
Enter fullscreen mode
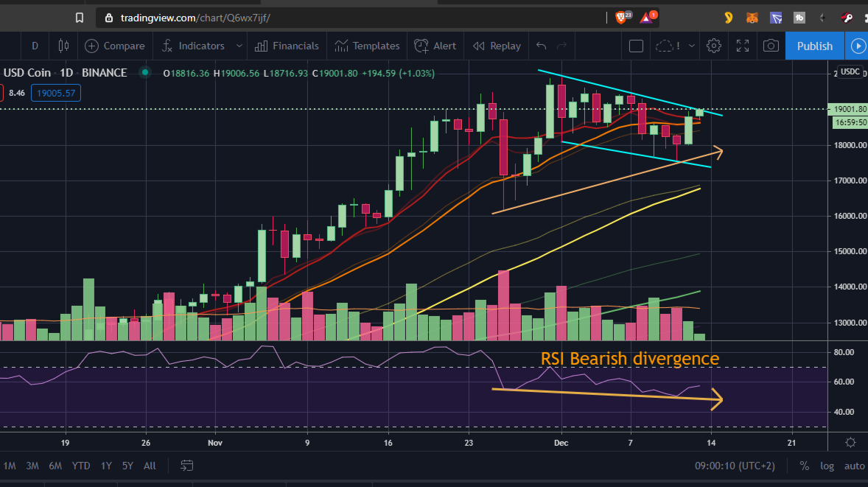click(742, 46)
